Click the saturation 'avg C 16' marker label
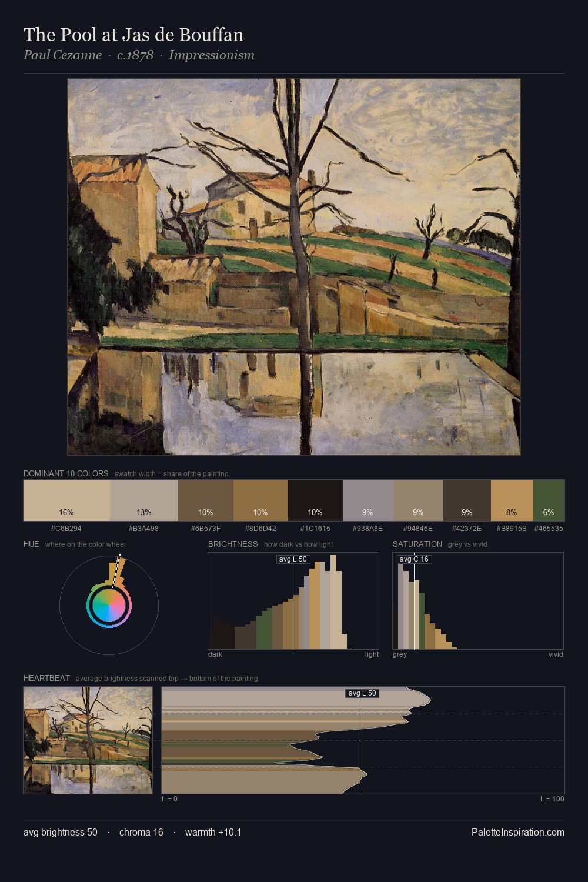This screenshot has width=588, height=882. pyautogui.click(x=414, y=559)
